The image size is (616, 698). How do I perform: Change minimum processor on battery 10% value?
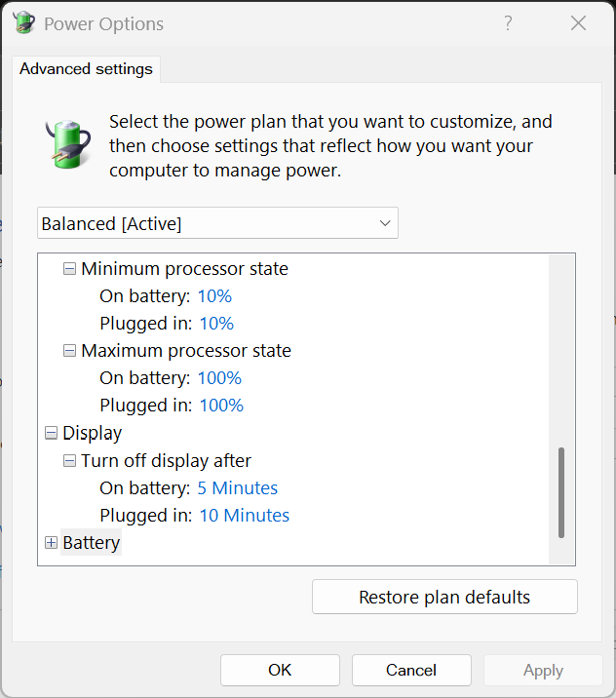pos(214,296)
